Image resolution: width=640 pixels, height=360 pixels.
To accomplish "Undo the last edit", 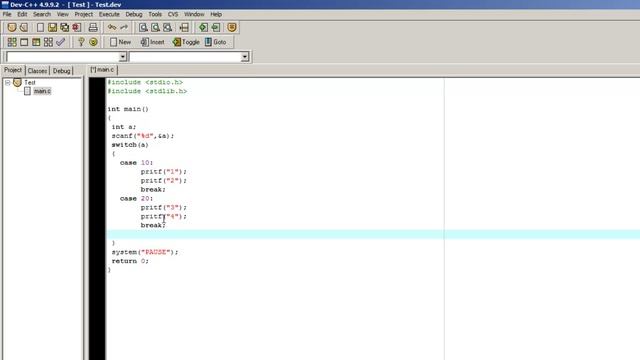I will [x=112, y=27].
